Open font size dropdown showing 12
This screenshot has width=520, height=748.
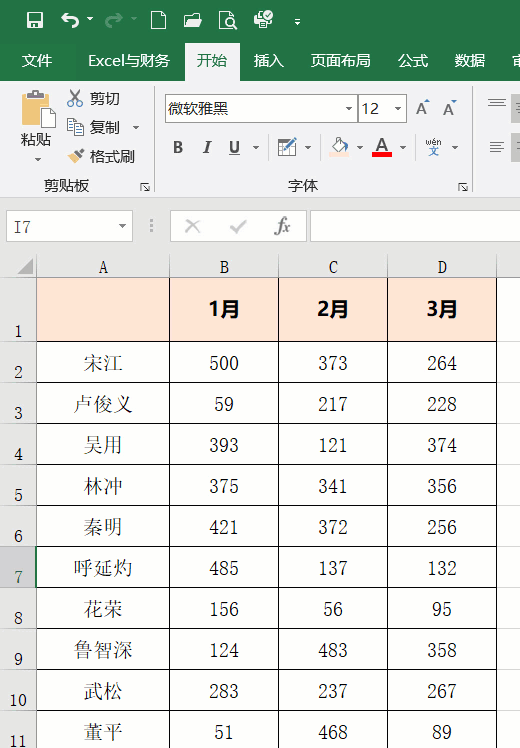[398, 108]
